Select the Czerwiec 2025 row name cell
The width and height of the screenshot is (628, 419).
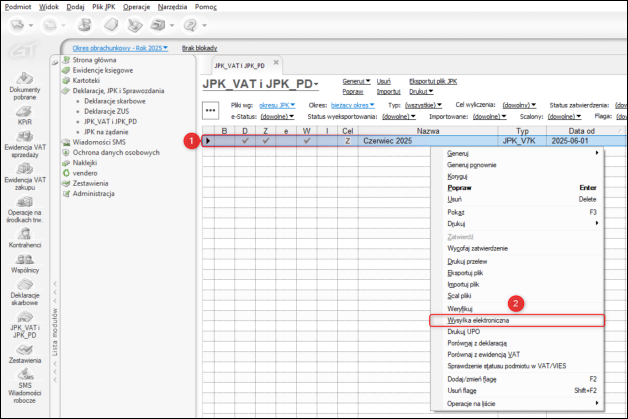coord(428,141)
